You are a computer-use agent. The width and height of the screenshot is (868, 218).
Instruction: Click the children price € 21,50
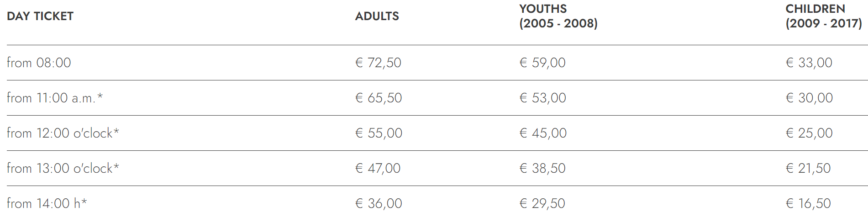[x=808, y=168]
